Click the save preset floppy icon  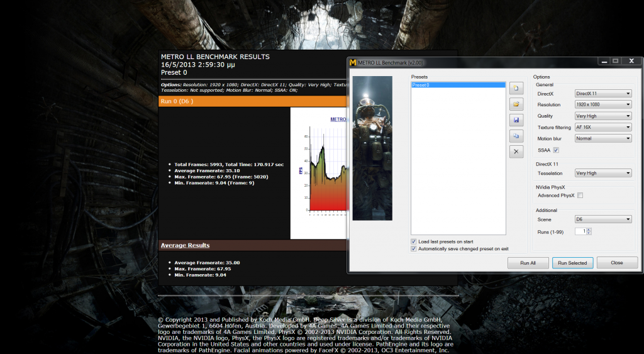[516, 119]
